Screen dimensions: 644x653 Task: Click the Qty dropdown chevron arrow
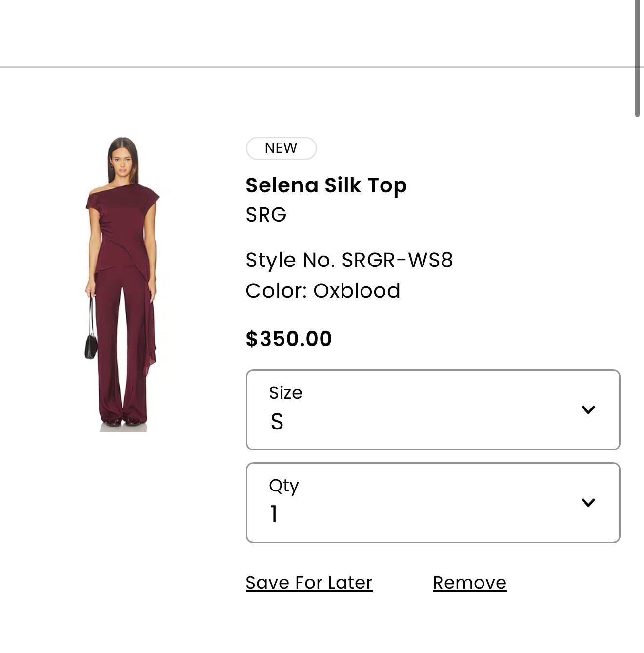588,503
